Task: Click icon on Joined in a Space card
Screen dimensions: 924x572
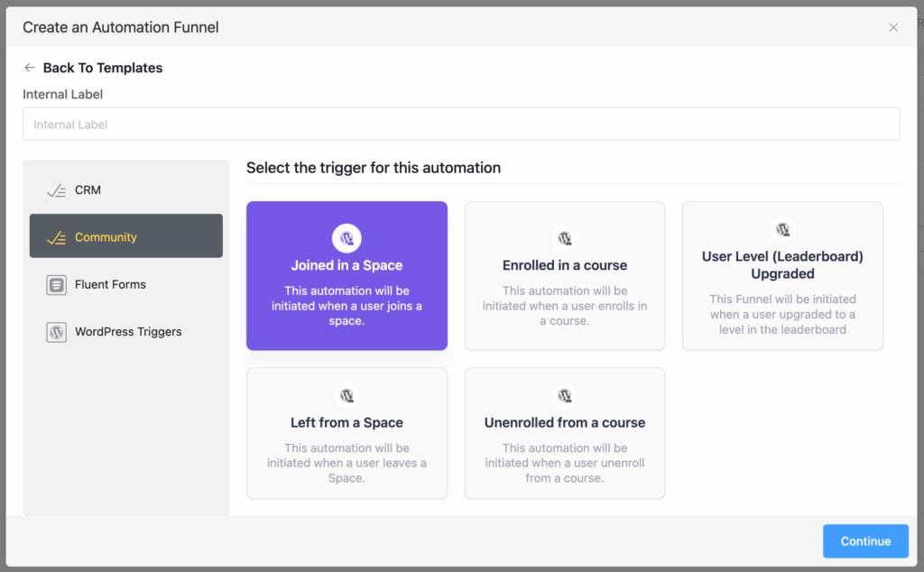Action: point(346,238)
